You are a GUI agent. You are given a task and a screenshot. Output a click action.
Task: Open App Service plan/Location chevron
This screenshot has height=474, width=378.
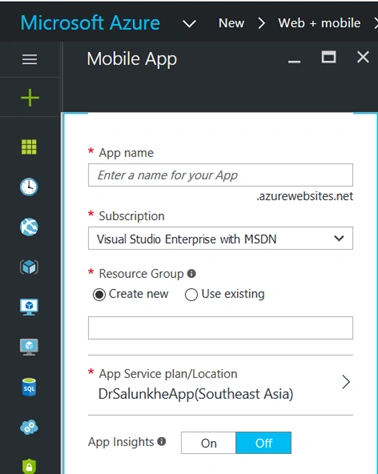pyautogui.click(x=346, y=382)
